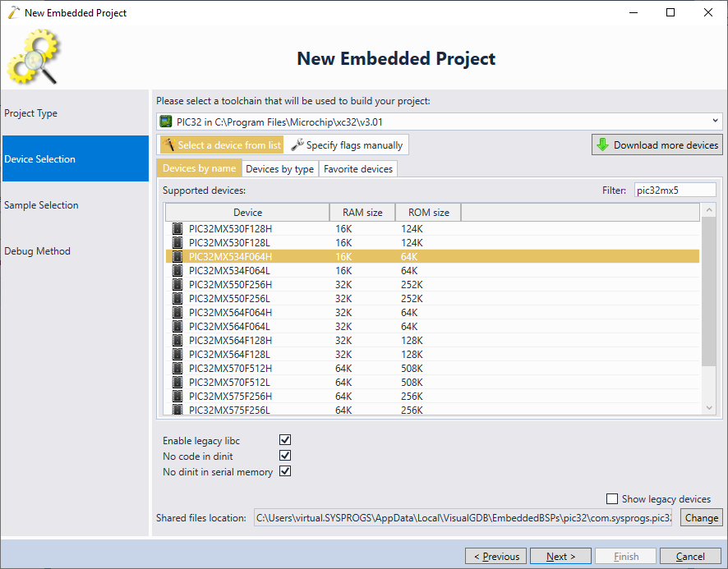Click the Next button
Image resolution: width=728 pixels, height=569 pixels.
pos(560,556)
